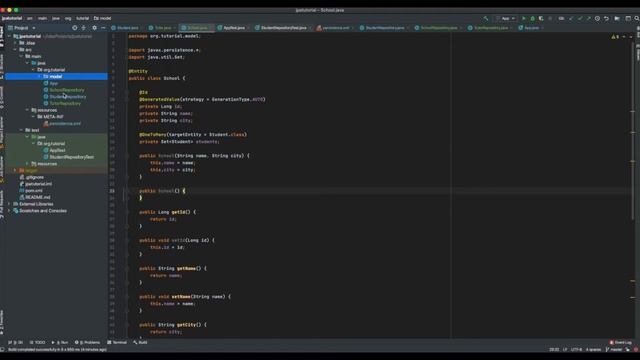The width and height of the screenshot is (640, 360).
Task: Collapse the main folder arrow
Action: (22, 56)
